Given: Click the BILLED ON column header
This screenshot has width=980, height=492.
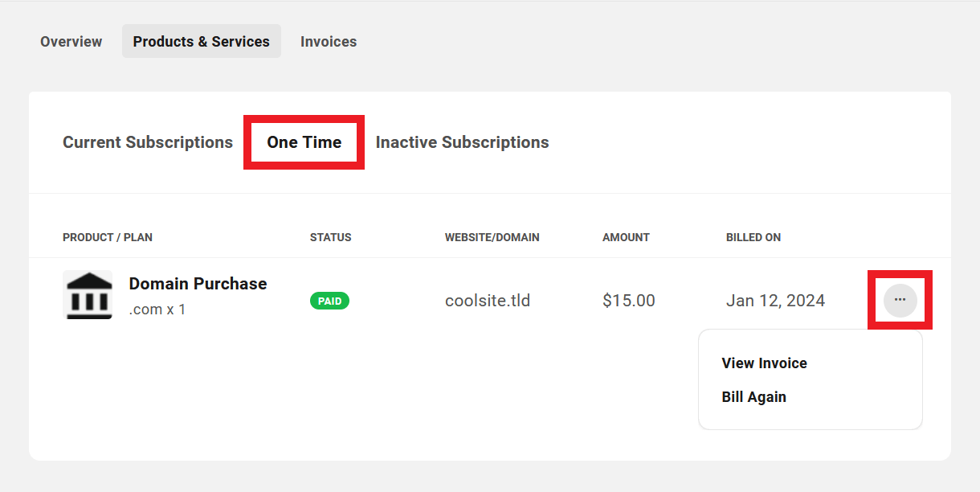Looking at the screenshot, I should (x=753, y=237).
